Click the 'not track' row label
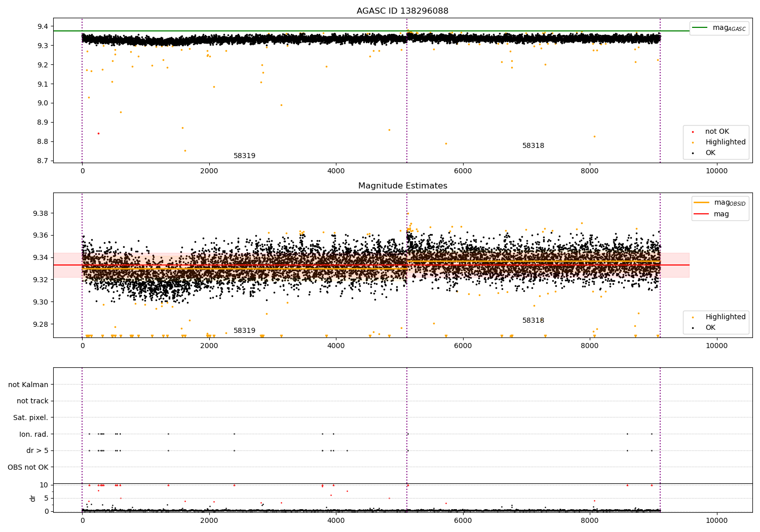 [32, 401]
